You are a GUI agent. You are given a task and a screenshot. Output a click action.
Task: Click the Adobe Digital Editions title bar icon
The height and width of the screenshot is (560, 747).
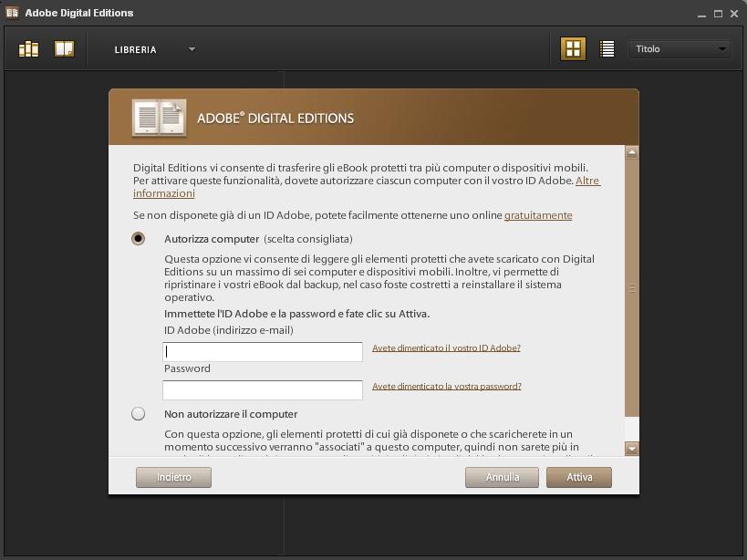tap(12, 13)
